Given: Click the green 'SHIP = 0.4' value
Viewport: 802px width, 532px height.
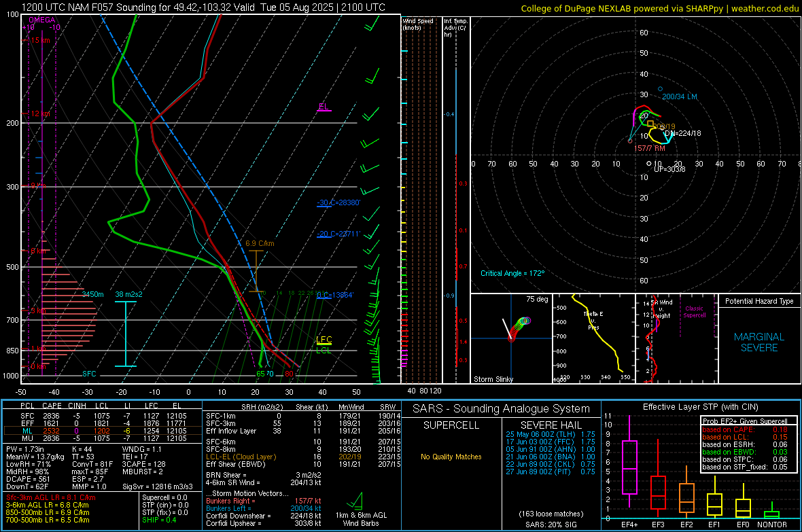Looking at the screenshot, I should click(159, 520).
